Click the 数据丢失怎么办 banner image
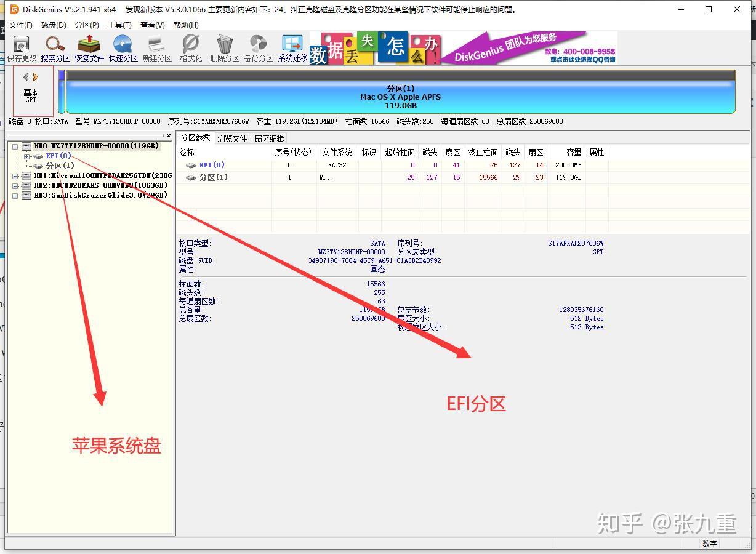 click(375, 48)
